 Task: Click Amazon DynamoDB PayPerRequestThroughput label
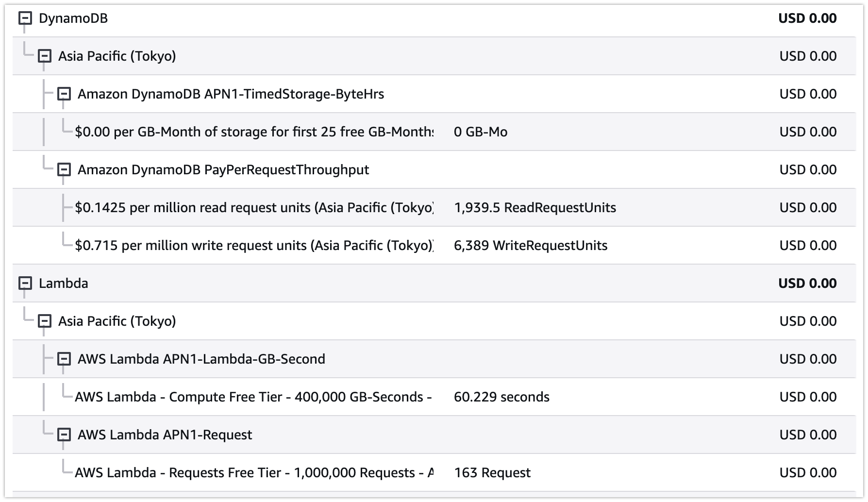click(x=223, y=170)
